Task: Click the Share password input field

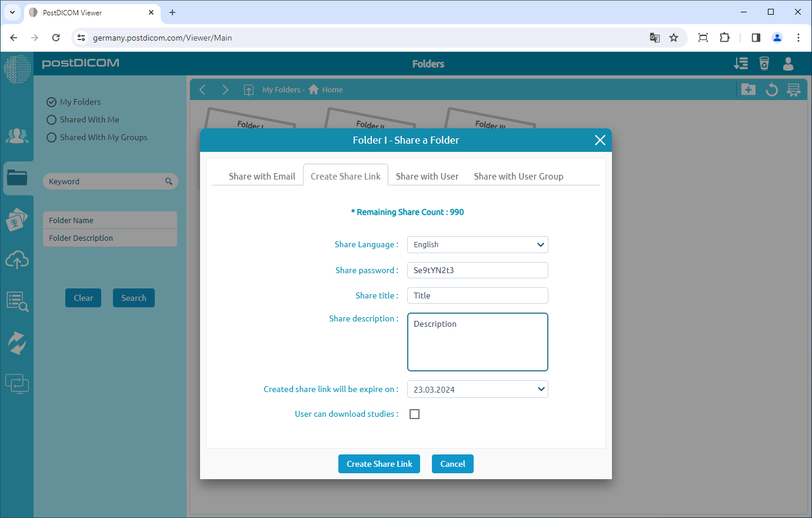Action: point(477,270)
